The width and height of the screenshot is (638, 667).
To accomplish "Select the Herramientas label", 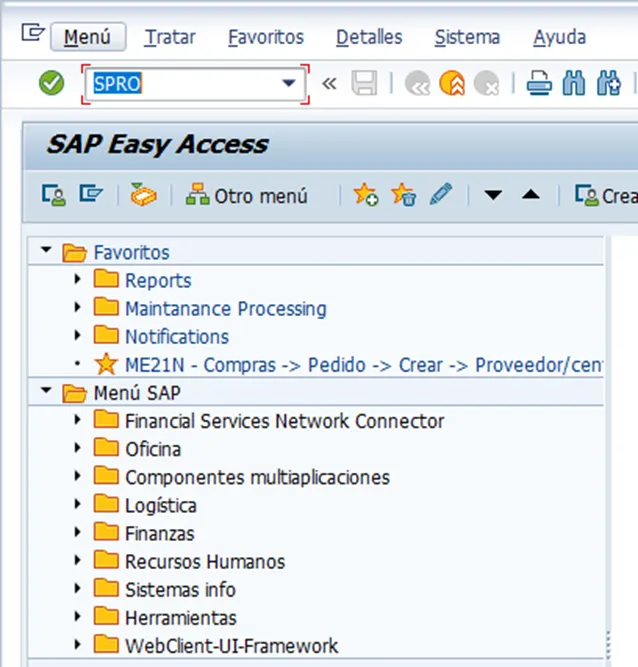I will pyautogui.click(x=181, y=618).
